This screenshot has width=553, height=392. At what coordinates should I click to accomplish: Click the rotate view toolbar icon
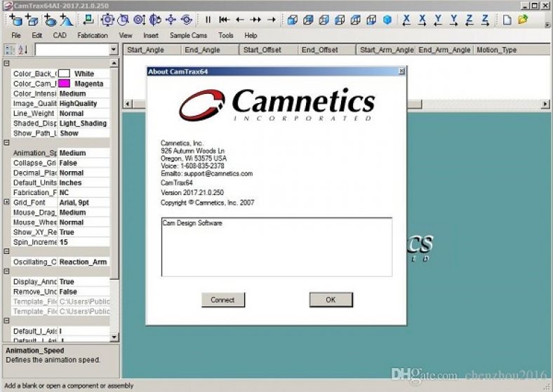123,20
